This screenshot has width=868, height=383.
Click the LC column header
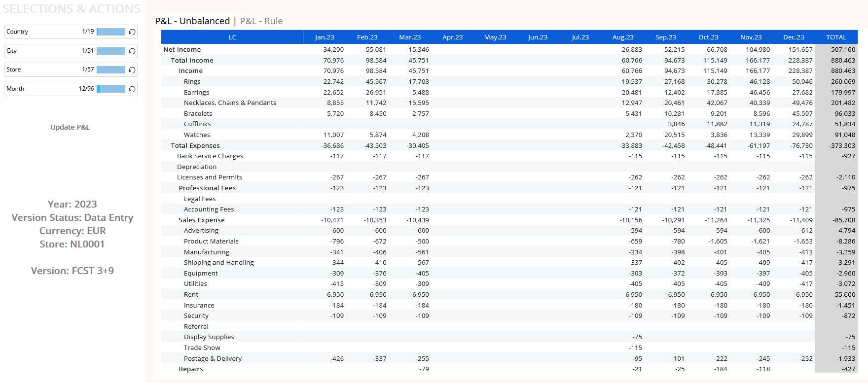232,37
